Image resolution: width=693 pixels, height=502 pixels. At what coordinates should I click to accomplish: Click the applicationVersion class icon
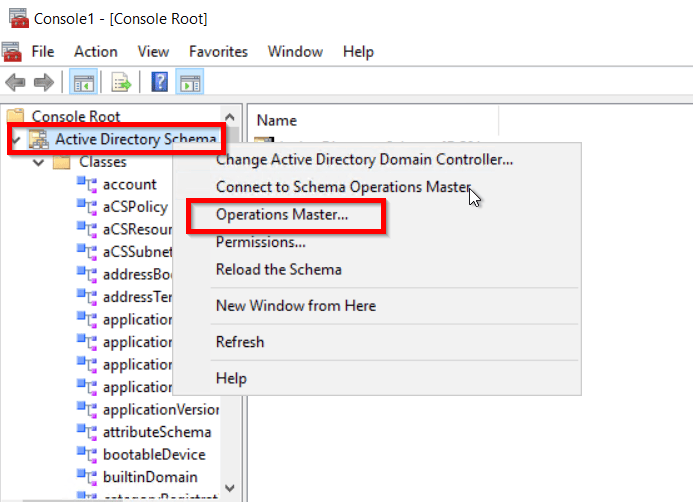87,409
